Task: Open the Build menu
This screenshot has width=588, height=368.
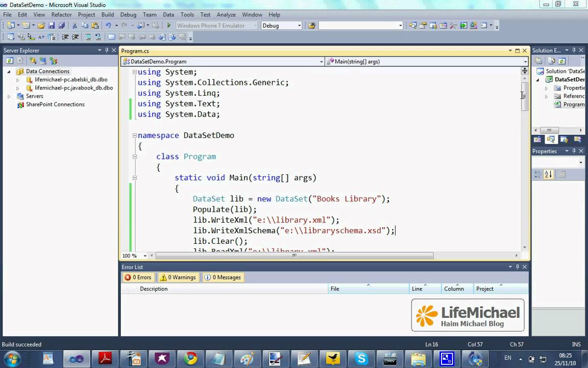Action: (x=108, y=15)
